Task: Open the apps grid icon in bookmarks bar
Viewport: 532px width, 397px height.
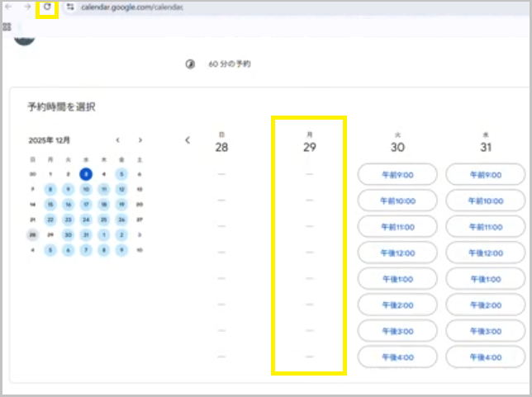Action: 7,26
